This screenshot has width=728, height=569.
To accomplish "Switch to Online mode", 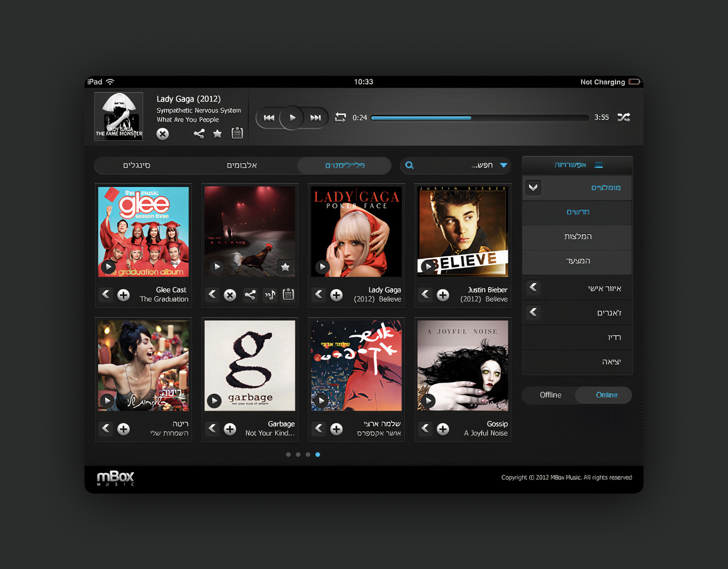I will click(604, 395).
